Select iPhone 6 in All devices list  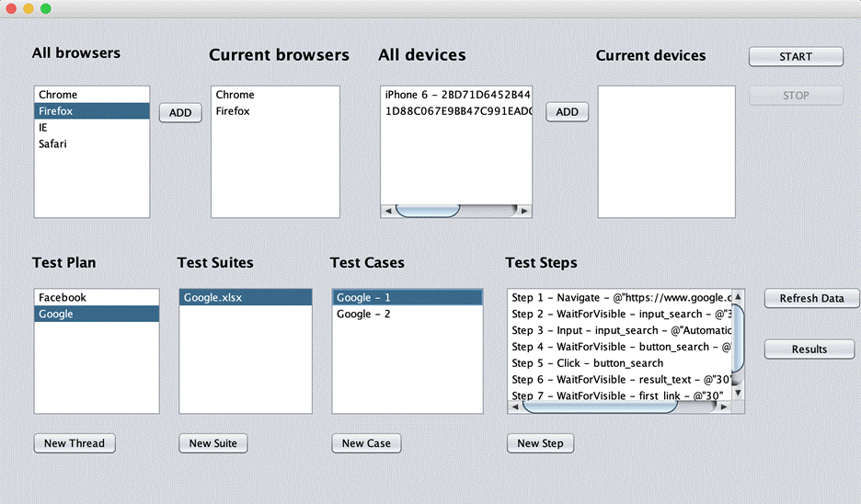coord(456,95)
